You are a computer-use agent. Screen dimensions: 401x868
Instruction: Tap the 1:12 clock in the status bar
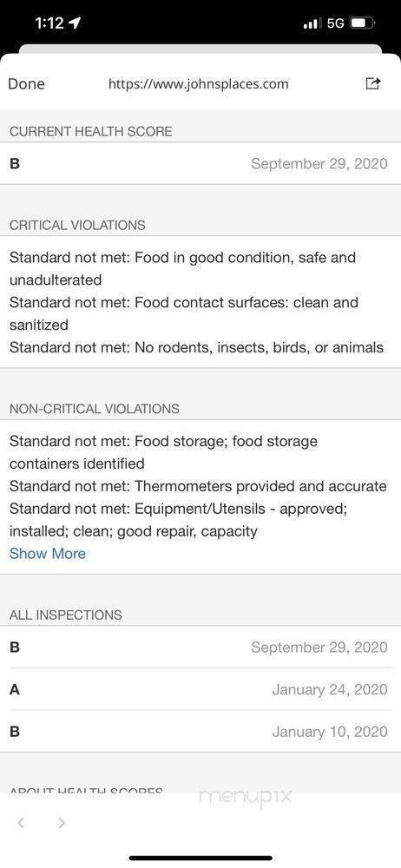[x=49, y=23]
